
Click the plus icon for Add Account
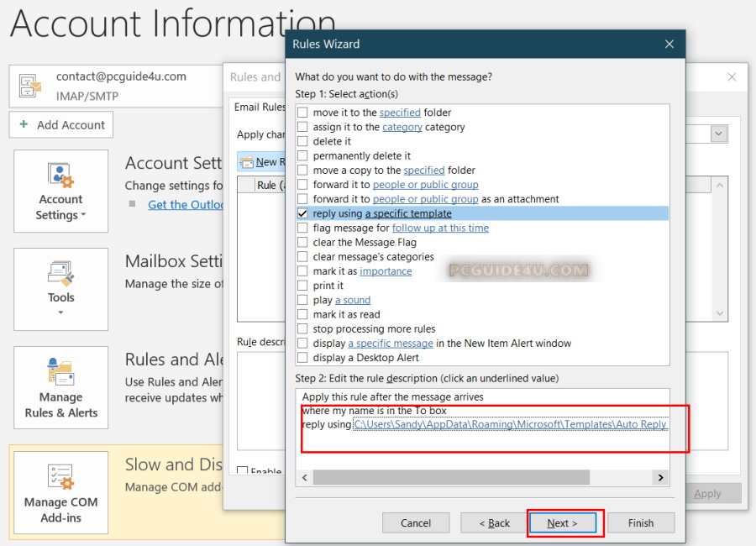[x=24, y=125]
